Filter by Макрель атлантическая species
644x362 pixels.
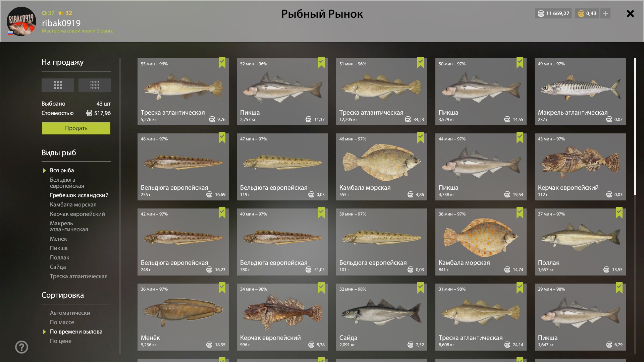(x=69, y=226)
